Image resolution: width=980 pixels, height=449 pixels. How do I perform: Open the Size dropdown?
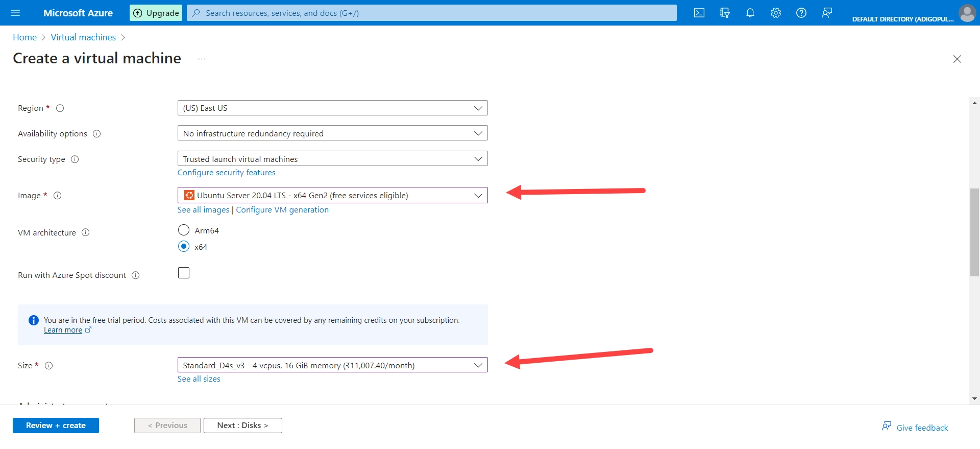[332, 365]
